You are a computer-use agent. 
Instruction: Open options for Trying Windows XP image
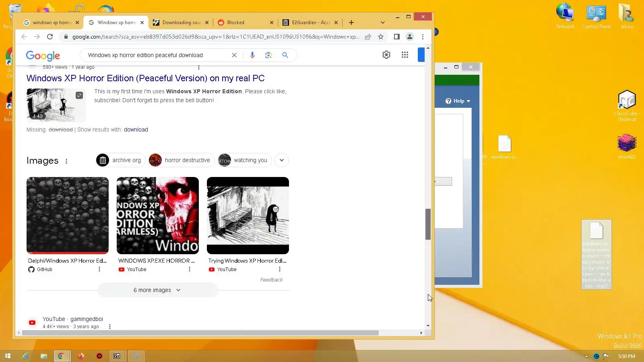click(280, 269)
